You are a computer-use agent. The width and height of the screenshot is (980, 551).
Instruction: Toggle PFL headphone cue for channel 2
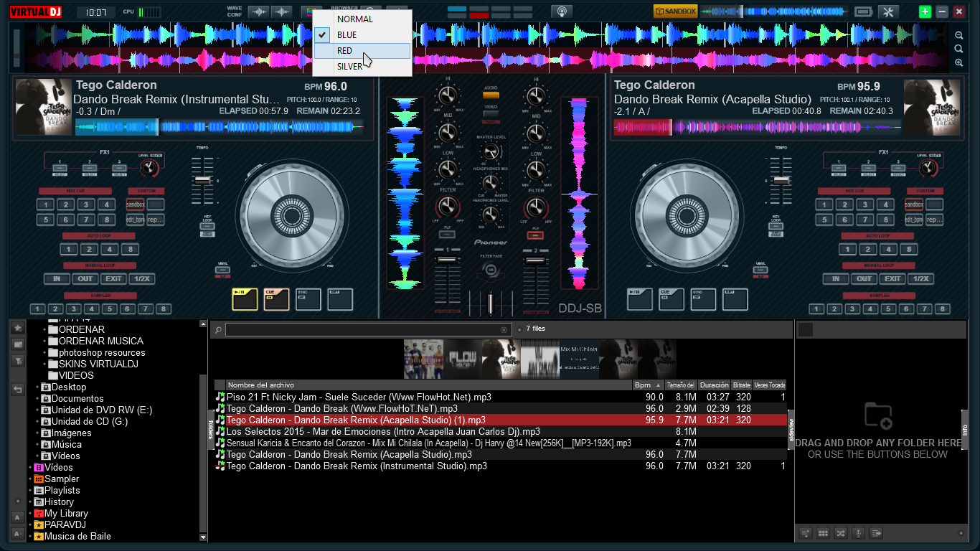tap(535, 235)
